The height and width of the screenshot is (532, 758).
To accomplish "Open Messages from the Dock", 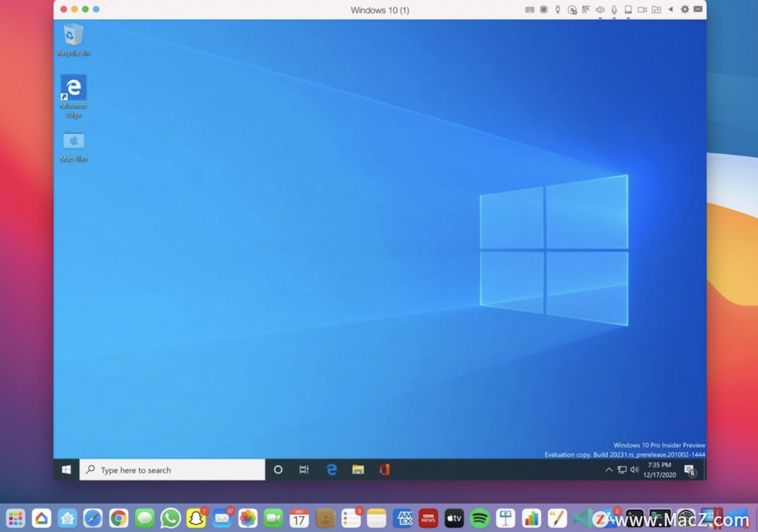I will coord(144,519).
